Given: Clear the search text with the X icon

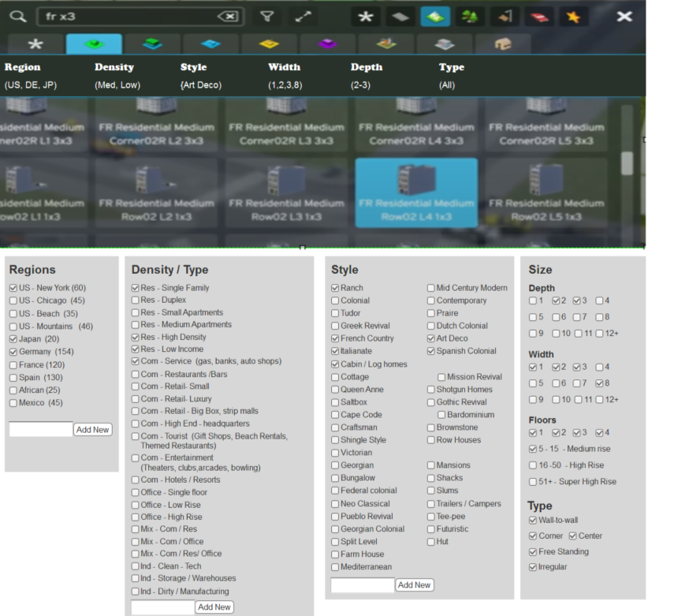Looking at the screenshot, I should pos(228,17).
